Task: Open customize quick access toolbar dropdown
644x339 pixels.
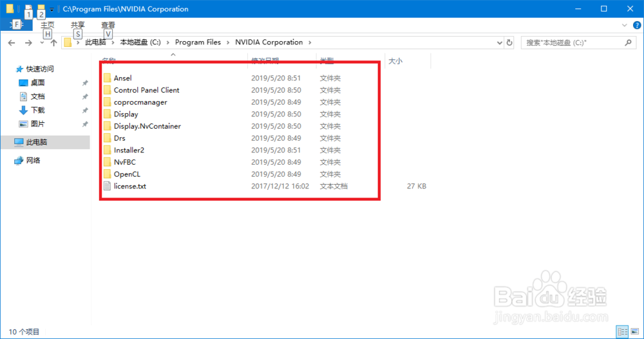Action: (x=52, y=9)
